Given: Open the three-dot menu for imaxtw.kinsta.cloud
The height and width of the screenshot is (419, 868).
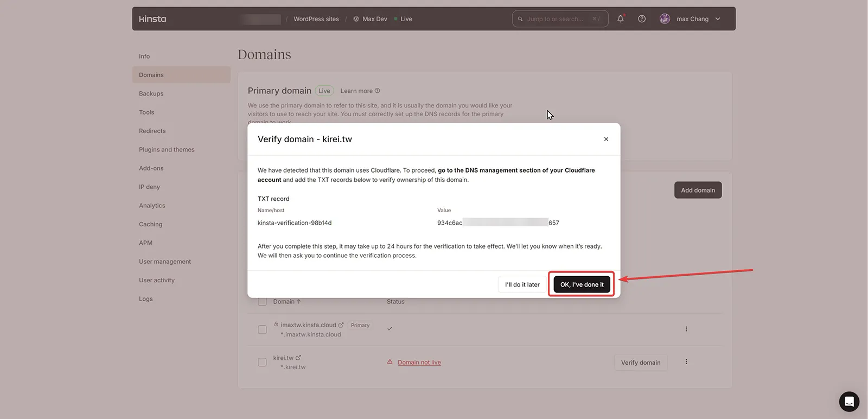Looking at the screenshot, I should click(686, 329).
